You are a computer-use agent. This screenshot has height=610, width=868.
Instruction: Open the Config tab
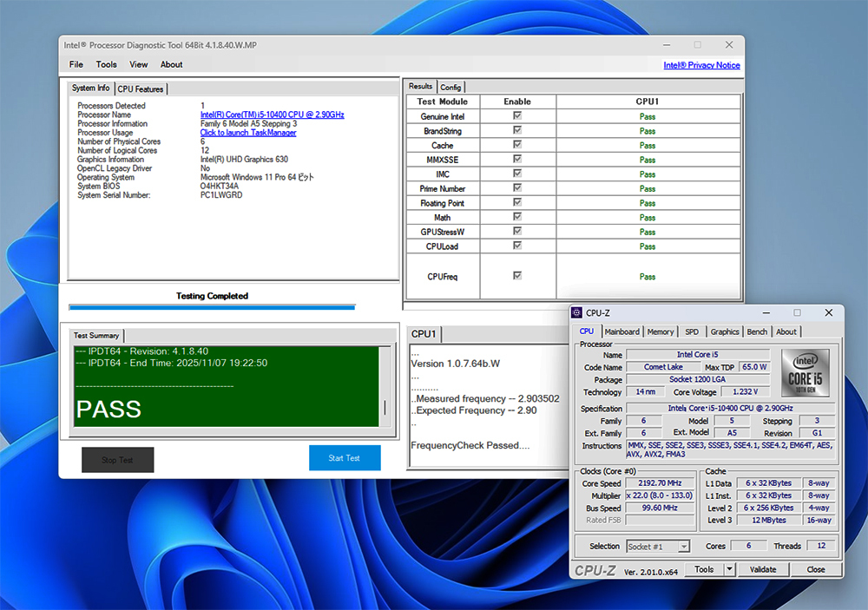coord(450,88)
